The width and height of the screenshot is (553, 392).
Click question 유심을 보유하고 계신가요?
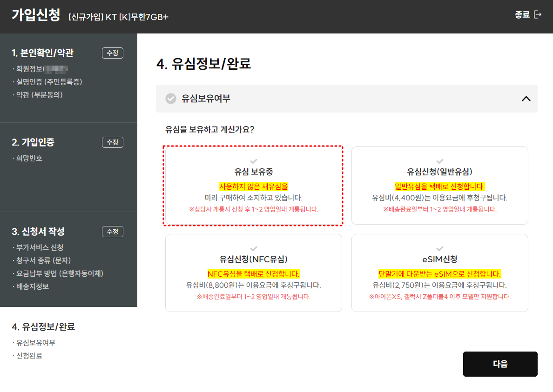point(210,129)
